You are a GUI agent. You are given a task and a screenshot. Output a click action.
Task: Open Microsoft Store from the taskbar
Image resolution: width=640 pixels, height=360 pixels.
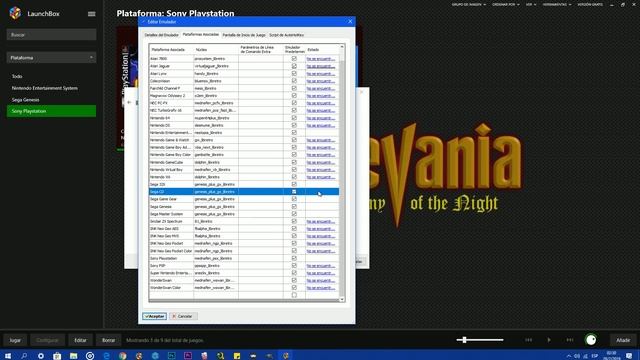click(x=57, y=356)
